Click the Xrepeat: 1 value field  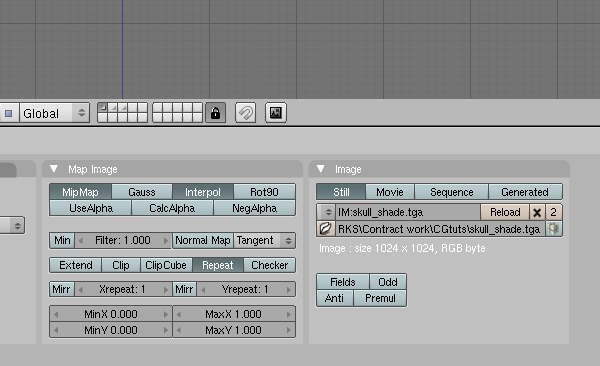pos(123,289)
